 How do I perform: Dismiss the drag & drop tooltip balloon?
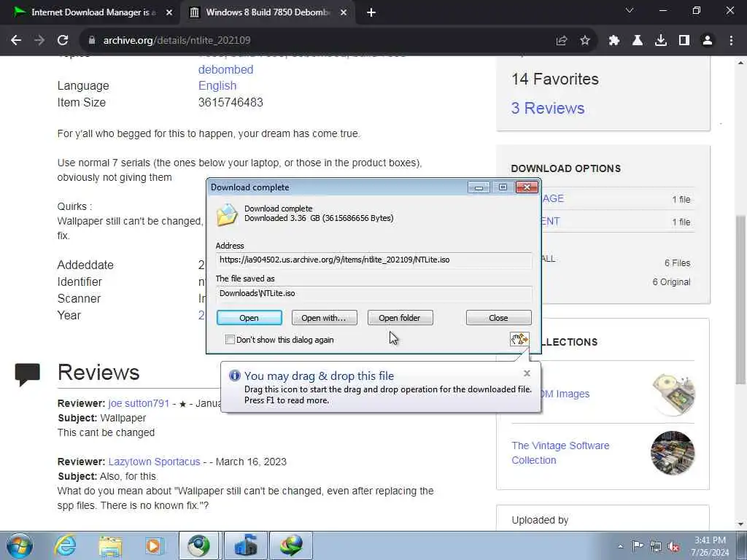(x=527, y=373)
